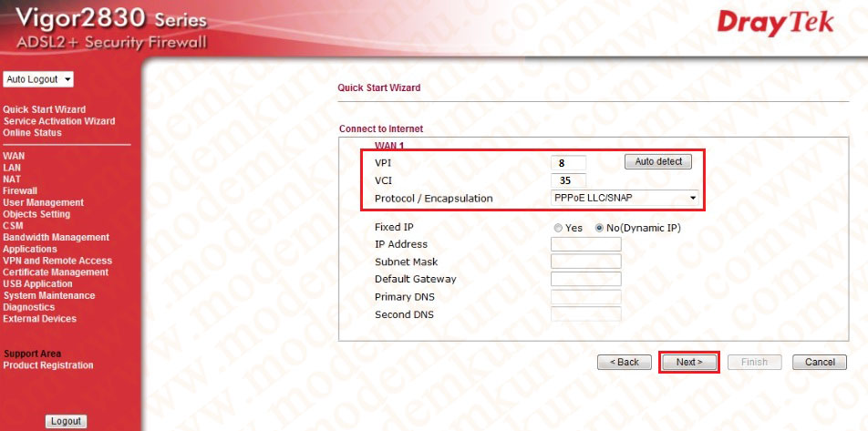Click the Second DNS field
The image size is (868, 431).
(586, 314)
